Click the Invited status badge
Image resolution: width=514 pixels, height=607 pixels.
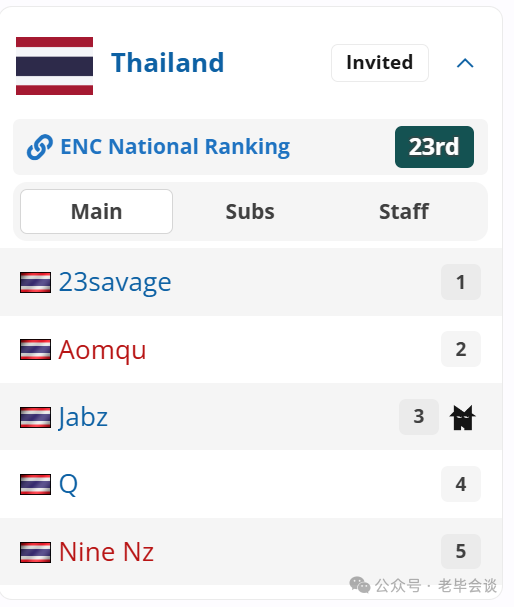(x=380, y=63)
